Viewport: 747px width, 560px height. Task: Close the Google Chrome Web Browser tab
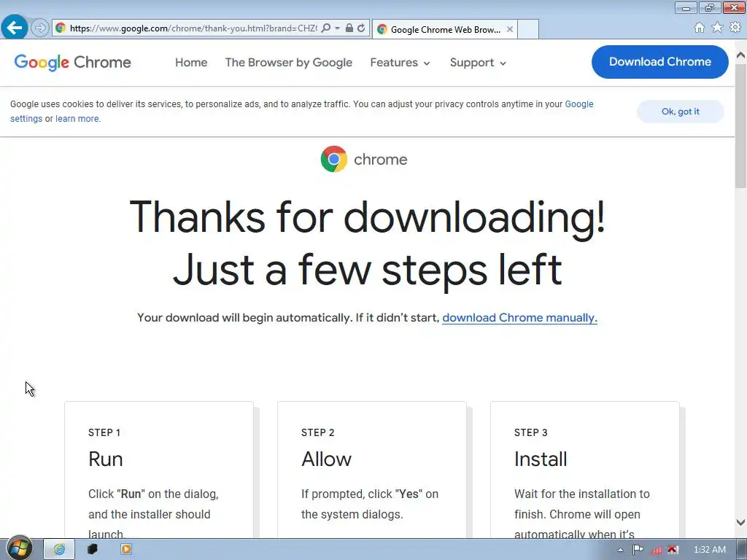(510, 29)
